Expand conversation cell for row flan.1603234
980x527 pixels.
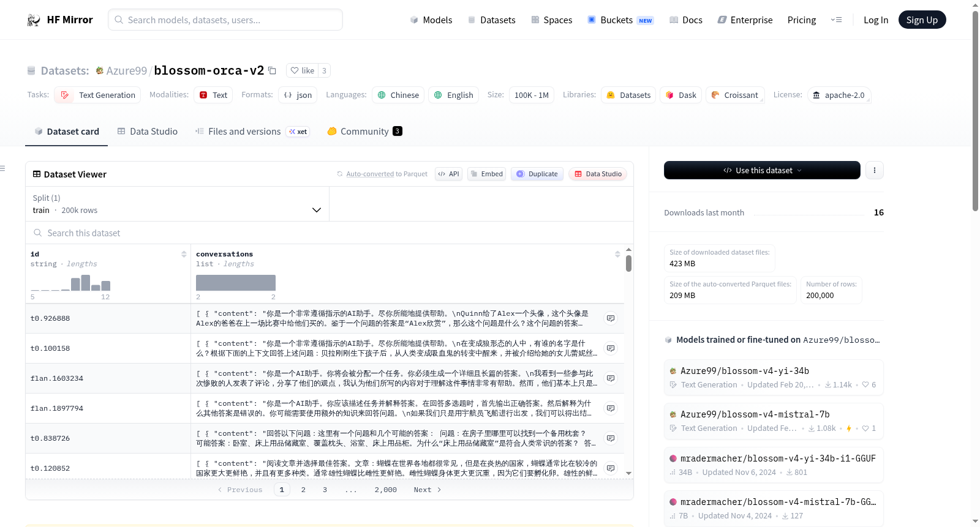(x=611, y=378)
